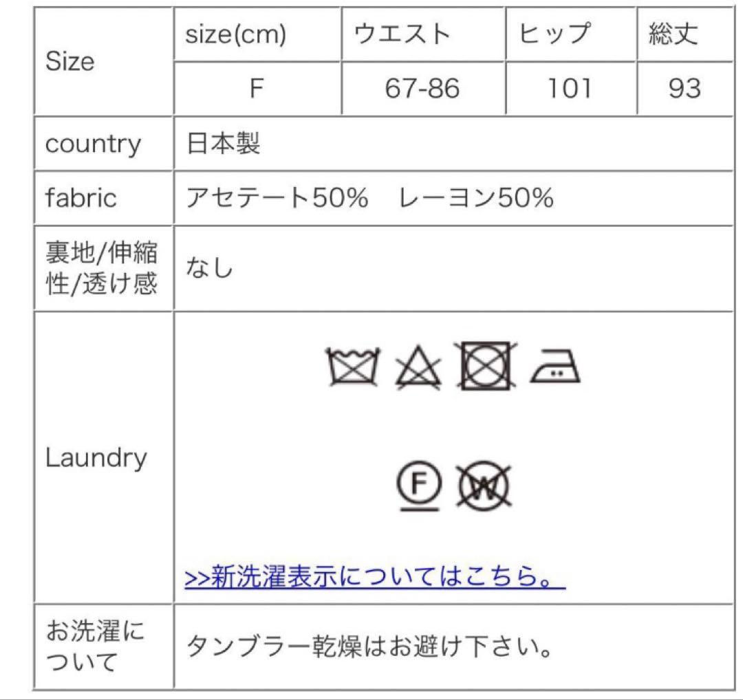Click the do-not-wash laundry symbol

(353, 366)
